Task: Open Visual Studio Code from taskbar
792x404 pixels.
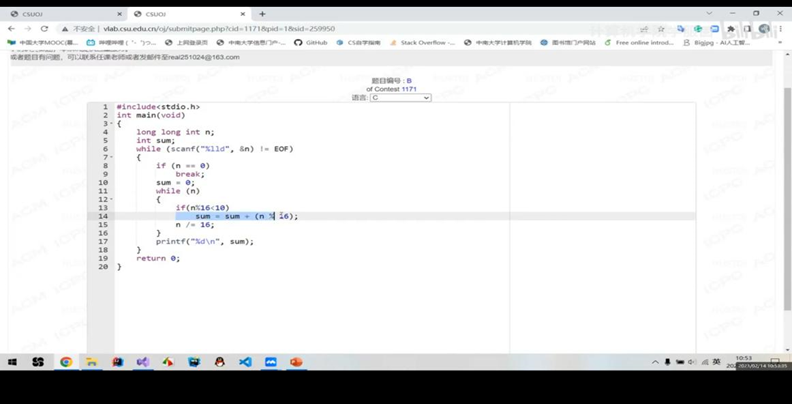Action: pyautogui.click(x=245, y=362)
